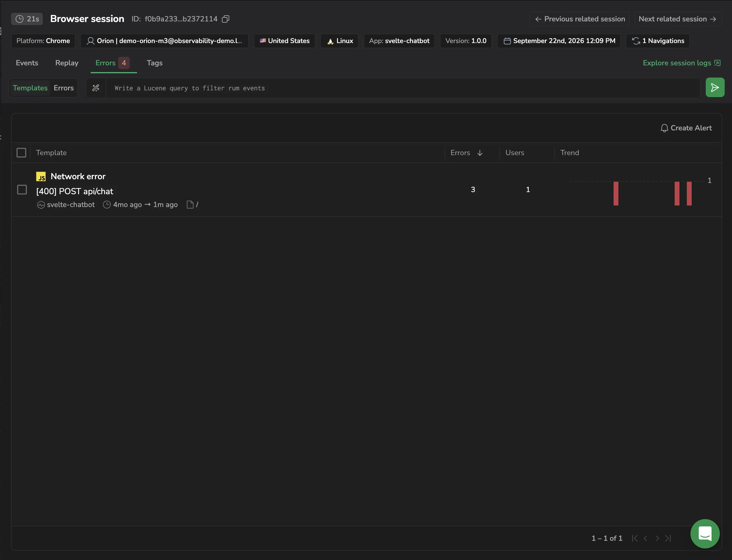Switch to Templates view toggle

tap(30, 88)
